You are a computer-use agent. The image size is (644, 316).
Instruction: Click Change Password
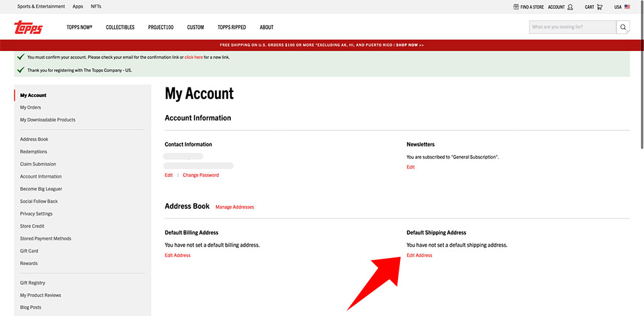pos(201,175)
